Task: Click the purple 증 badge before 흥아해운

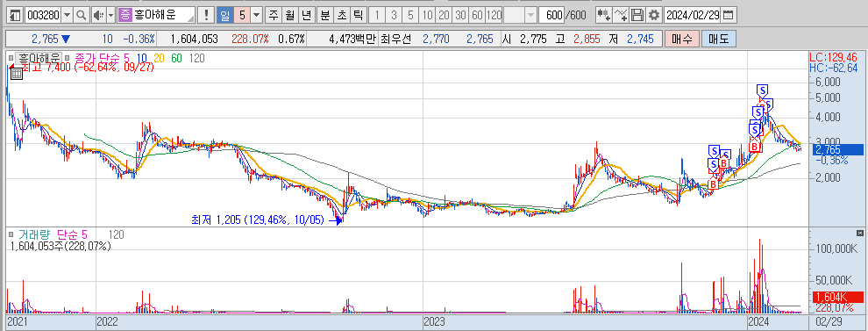Action: coord(125,15)
